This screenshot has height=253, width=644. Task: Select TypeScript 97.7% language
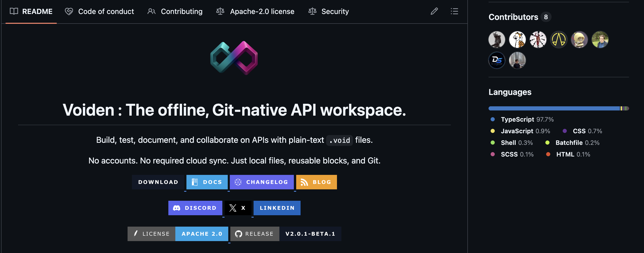pos(522,120)
